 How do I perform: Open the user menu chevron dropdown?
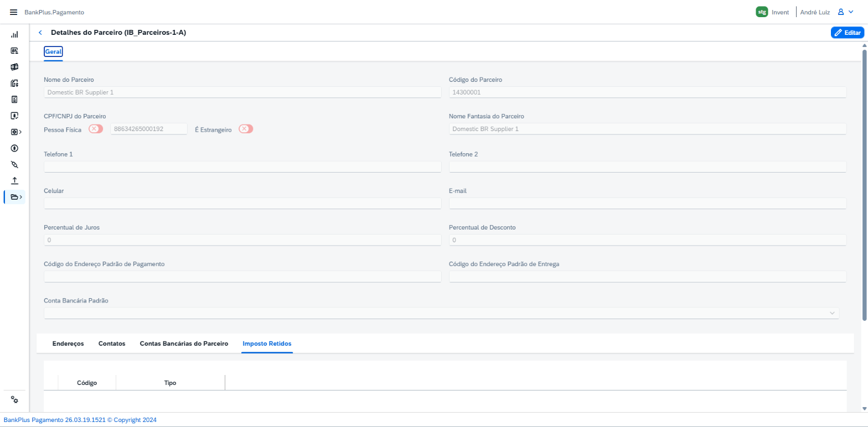(851, 12)
